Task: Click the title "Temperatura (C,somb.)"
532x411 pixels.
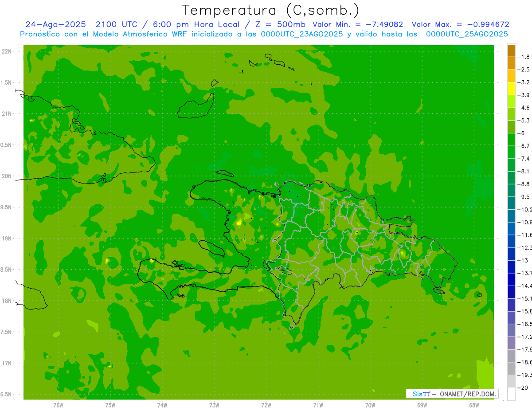Action: pyautogui.click(x=271, y=10)
